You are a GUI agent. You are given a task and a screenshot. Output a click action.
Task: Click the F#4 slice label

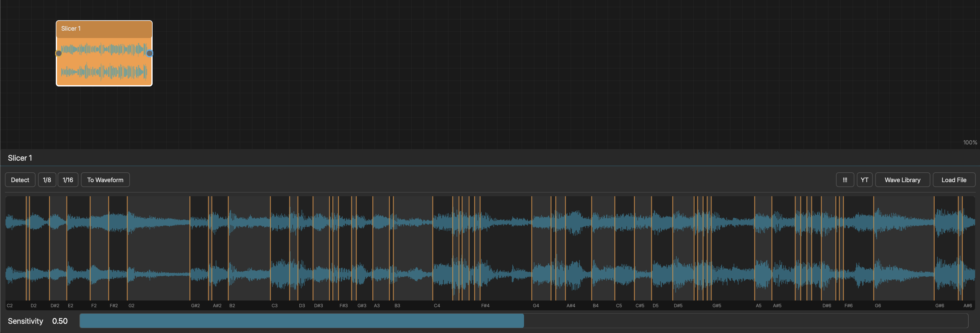tap(485, 306)
